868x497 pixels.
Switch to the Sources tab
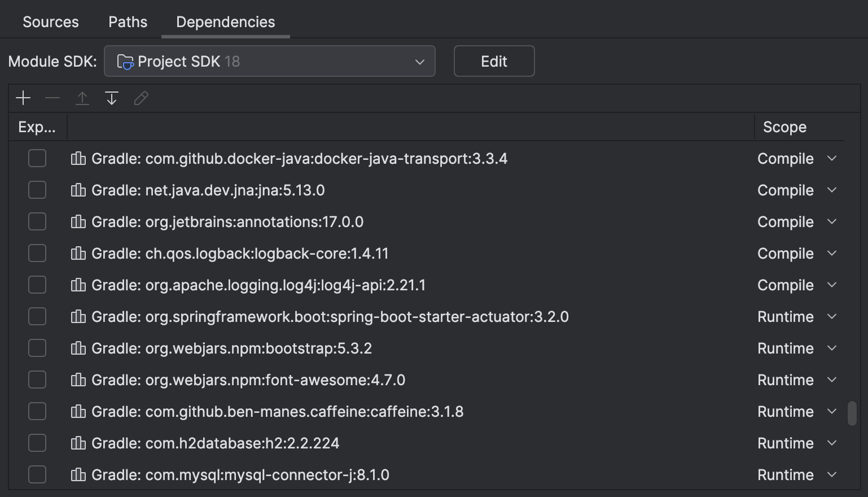50,21
